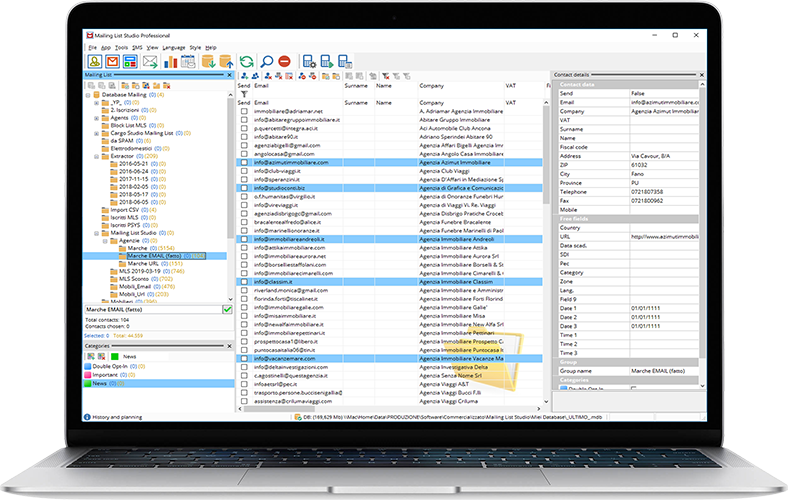Open the Language menu
Viewport: 788px width, 500px height.
[174, 48]
